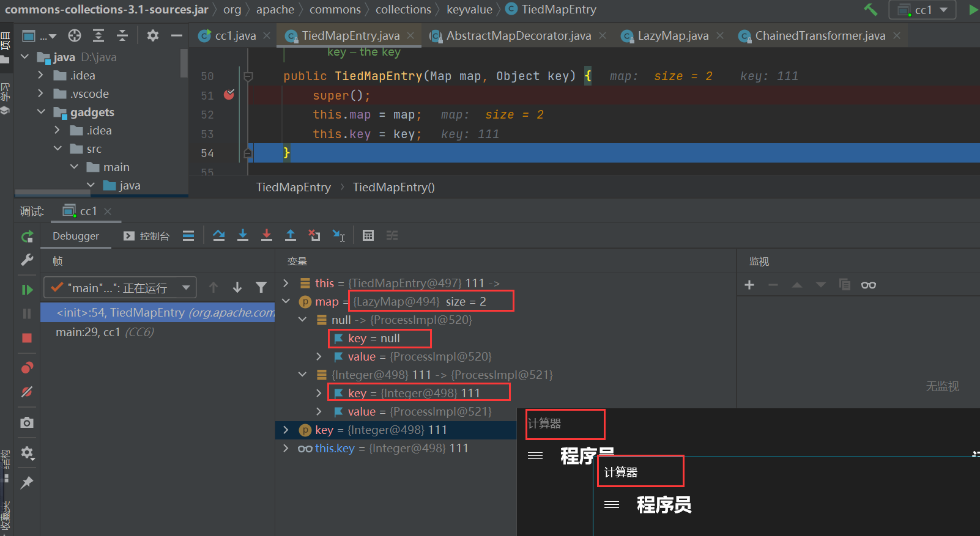Toggle Mute Breakpoints
Viewport: 980px width, 536px height.
pos(27,392)
